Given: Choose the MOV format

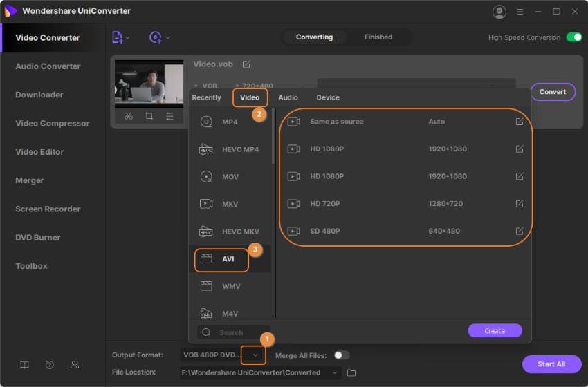Looking at the screenshot, I should click(x=230, y=176).
